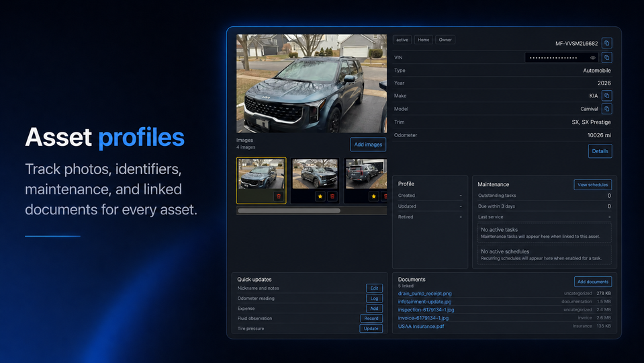The image size is (644, 363).
Task: Delete the second thumbnail image
Action: pos(332,196)
